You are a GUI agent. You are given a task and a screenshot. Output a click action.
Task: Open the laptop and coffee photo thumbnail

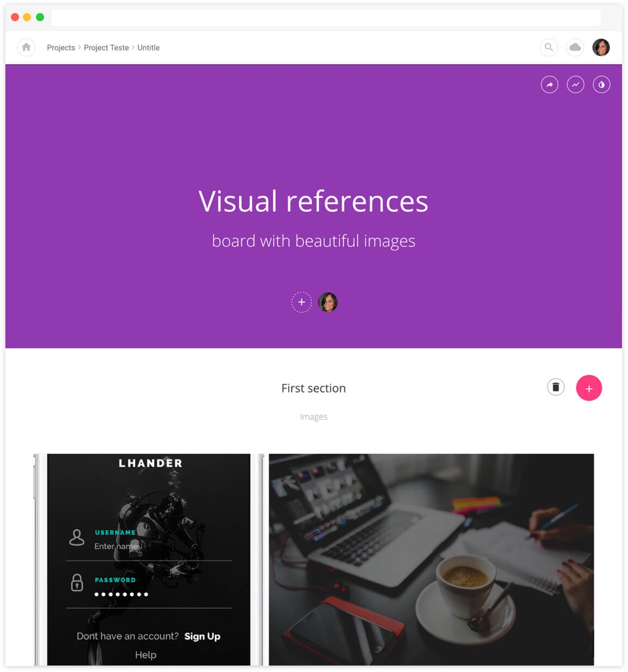tap(432, 559)
